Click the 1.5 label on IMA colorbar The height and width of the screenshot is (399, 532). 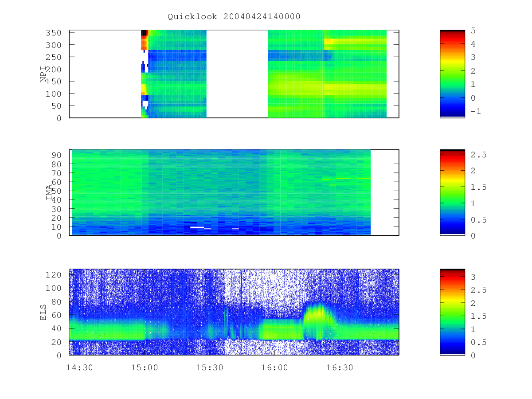pos(478,187)
